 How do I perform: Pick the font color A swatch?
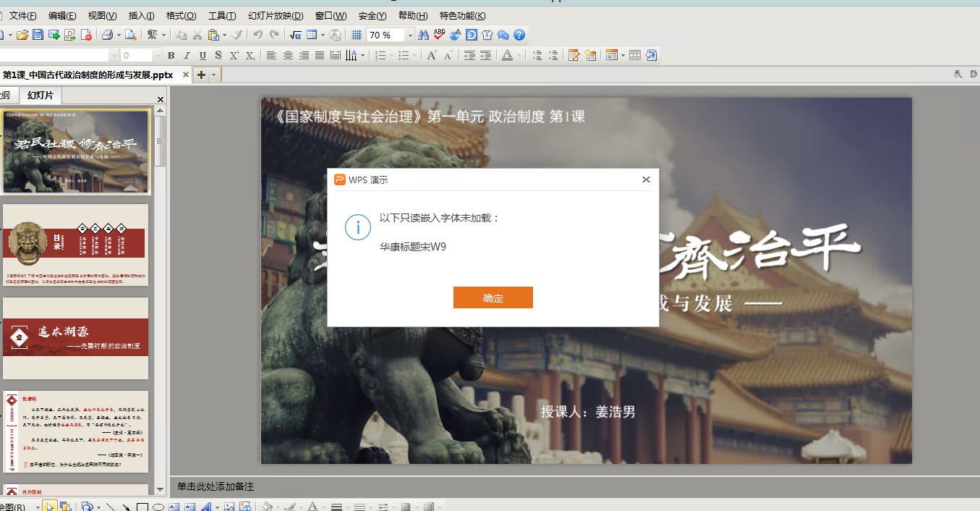pos(507,56)
